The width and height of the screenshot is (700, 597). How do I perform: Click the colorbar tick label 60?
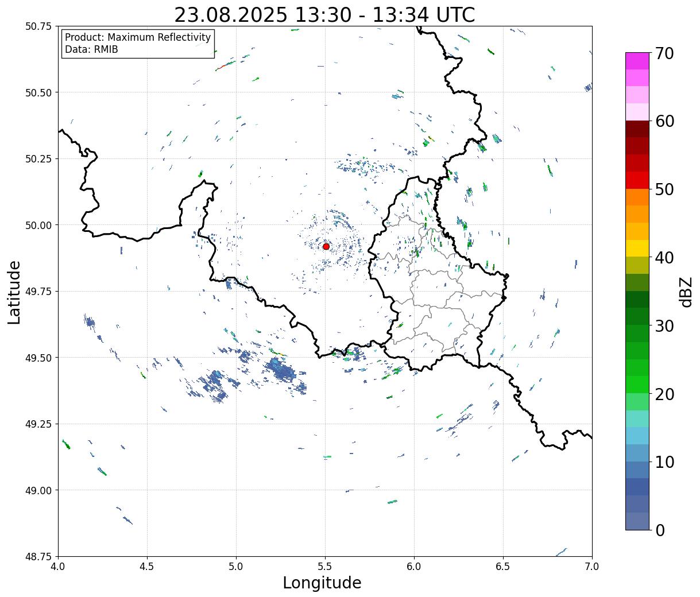[x=664, y=121]
